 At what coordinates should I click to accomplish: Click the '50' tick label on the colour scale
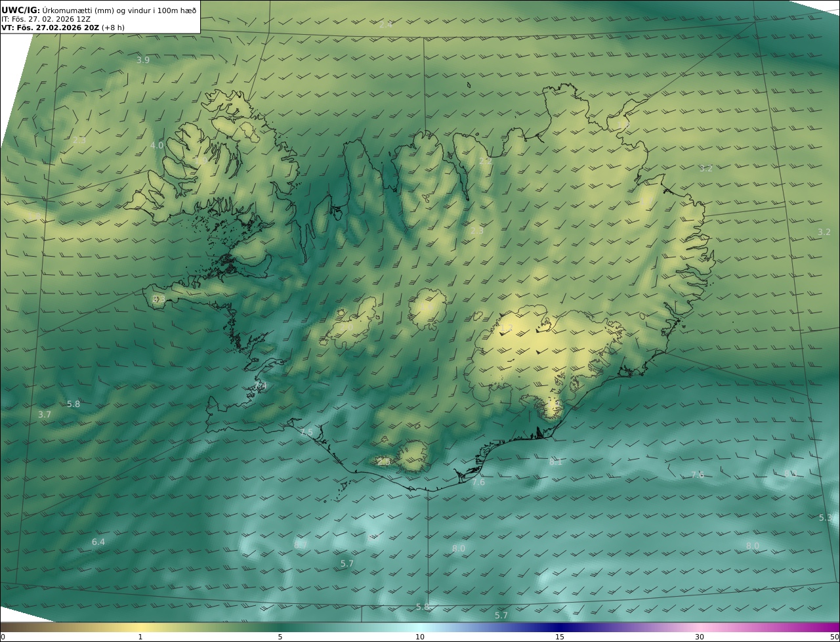click(x=834, y=637)
